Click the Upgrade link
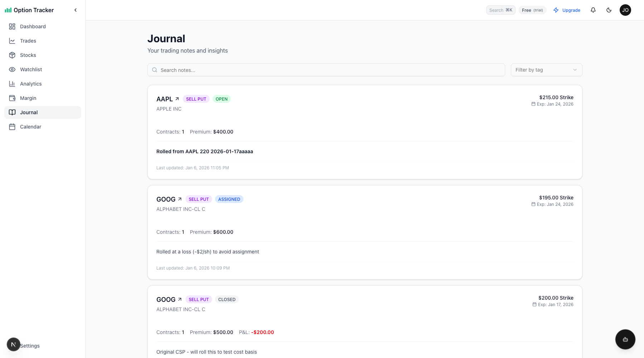644x358 pixels. click(567, 10)
